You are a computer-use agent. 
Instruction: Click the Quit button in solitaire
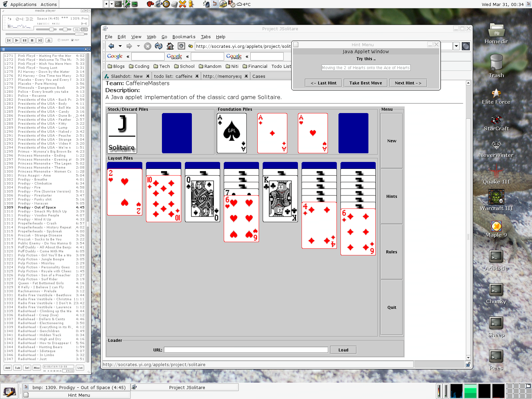click(392, 308)
